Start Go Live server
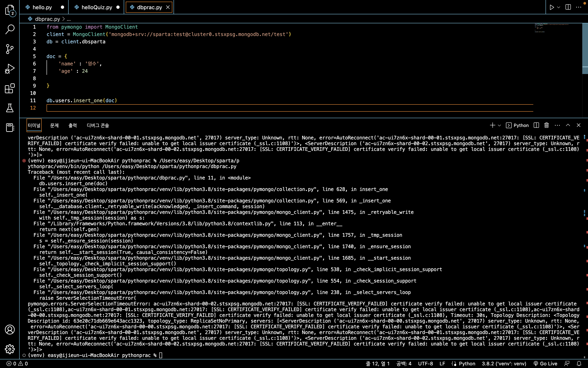 pyautogui.click(x=545, y=364)
